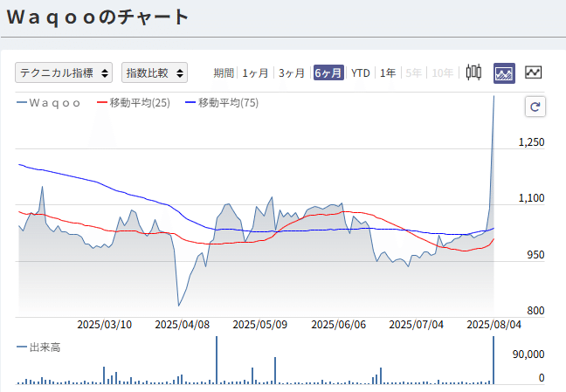Switch to candlestick chart view

[x=473, y=72]
